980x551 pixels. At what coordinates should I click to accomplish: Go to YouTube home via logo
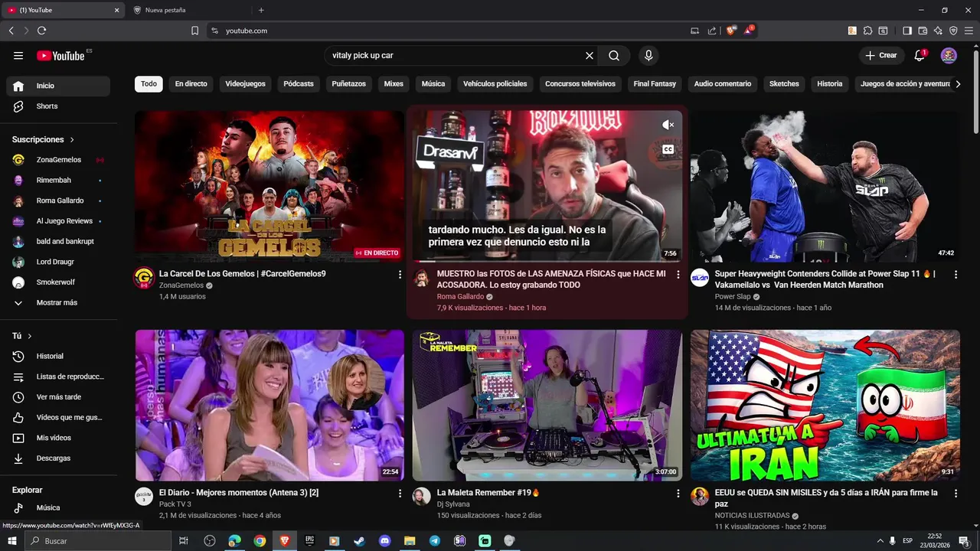(60, 55)
